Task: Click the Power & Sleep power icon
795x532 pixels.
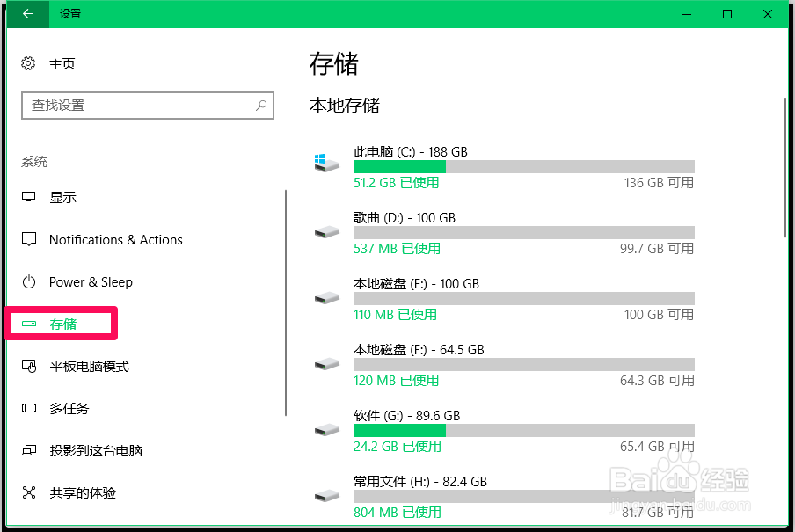Action: [x=29, y=281]
